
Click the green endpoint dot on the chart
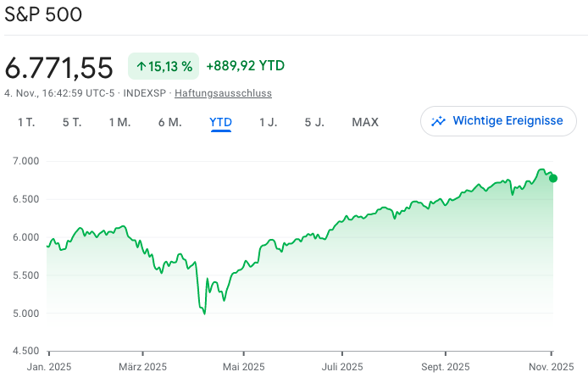click(x=553, y=179)
